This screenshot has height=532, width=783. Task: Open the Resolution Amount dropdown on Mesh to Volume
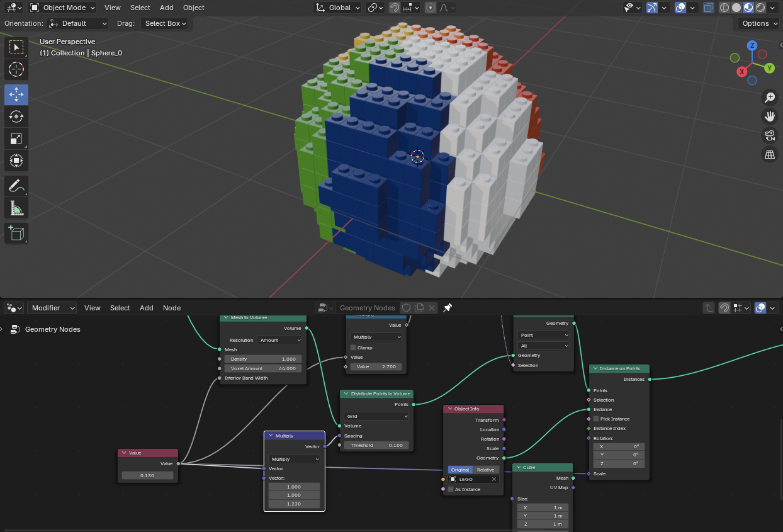(279, 340)
